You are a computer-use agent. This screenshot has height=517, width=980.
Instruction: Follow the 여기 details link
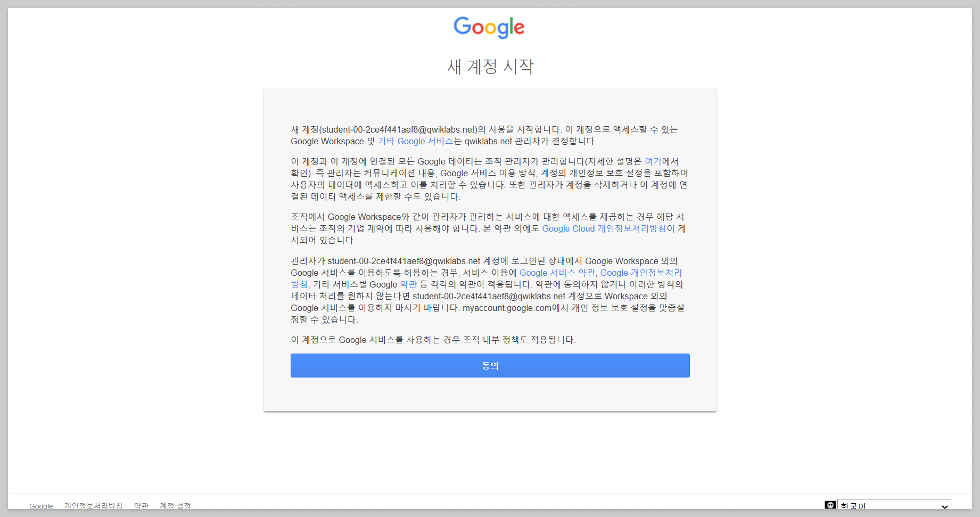coord(653,161)
